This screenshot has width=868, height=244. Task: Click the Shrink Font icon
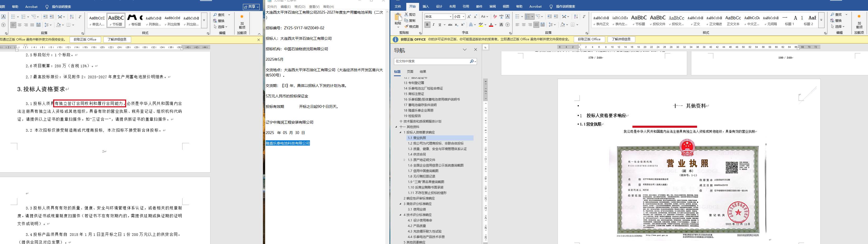[x=475, y=16]
